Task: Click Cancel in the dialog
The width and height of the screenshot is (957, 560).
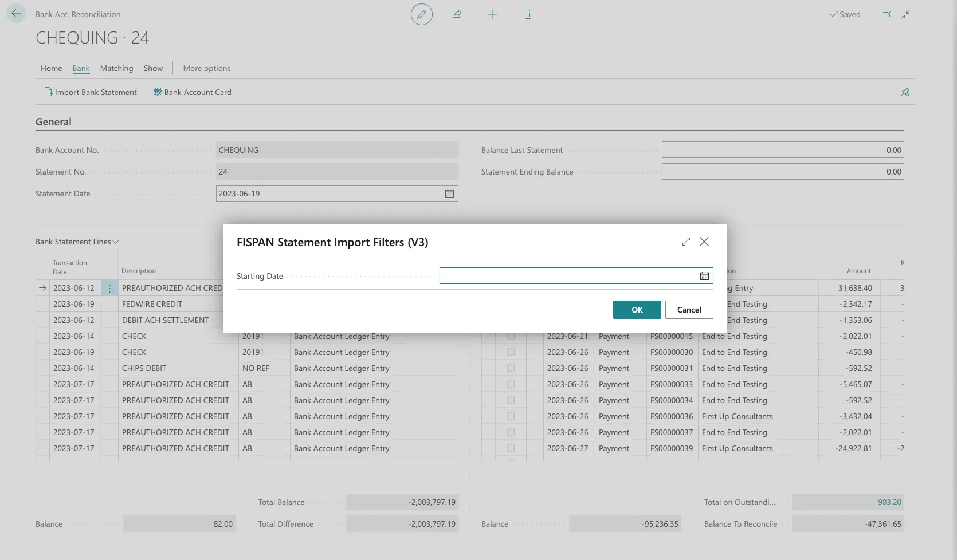Action: click(689, 310)
